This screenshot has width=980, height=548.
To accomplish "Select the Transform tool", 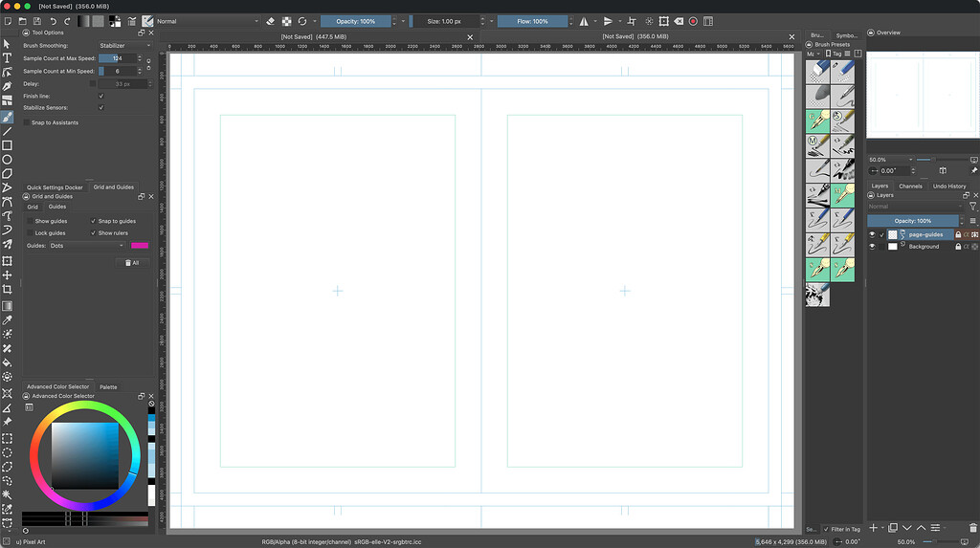I will [x=7, y=261].
